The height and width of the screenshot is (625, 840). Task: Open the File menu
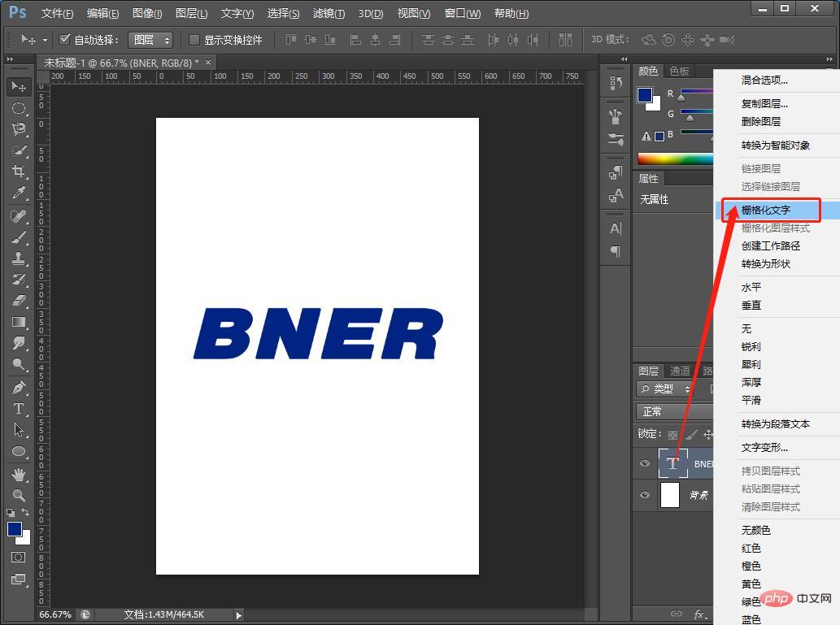click(x=57, y=13)
